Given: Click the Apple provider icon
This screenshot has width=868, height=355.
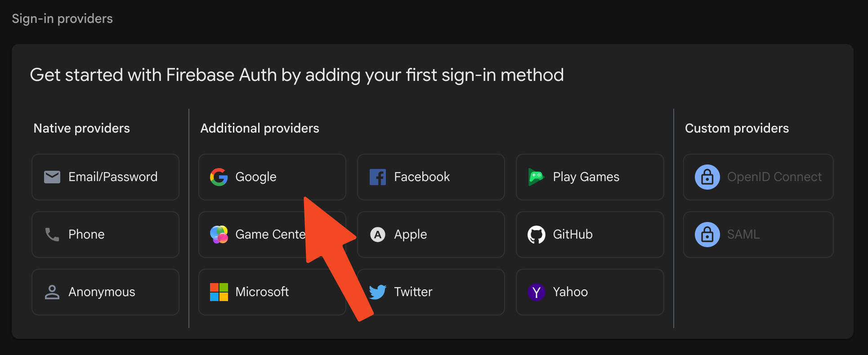Looking at the screenshot, I should click(x=378, y=235).
